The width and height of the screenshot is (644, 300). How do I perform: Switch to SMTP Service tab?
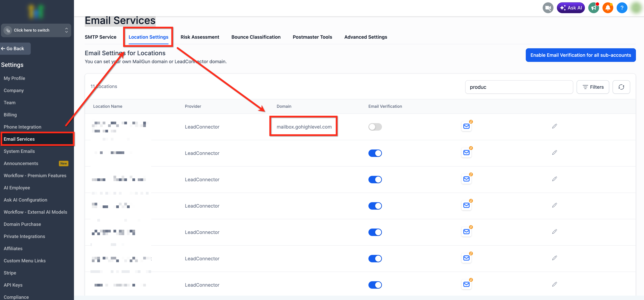[100, 37]
